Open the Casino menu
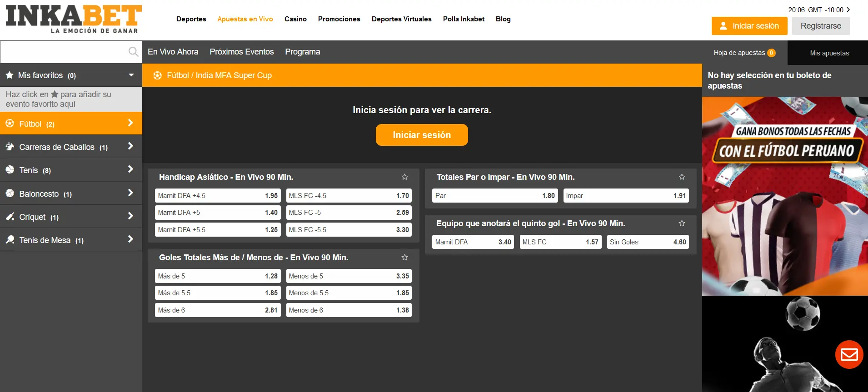Screen dimensions: 868x392 point(295,19)
